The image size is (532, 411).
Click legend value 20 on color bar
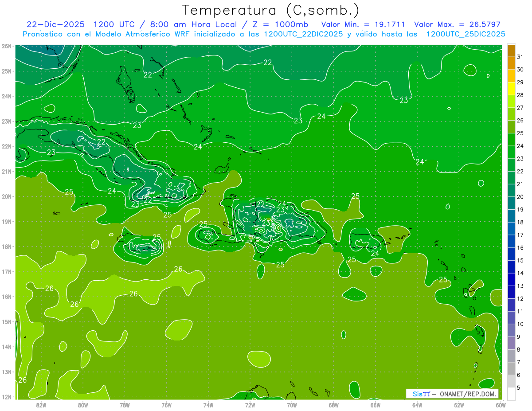pyautogui.click(x=520, y=197)
